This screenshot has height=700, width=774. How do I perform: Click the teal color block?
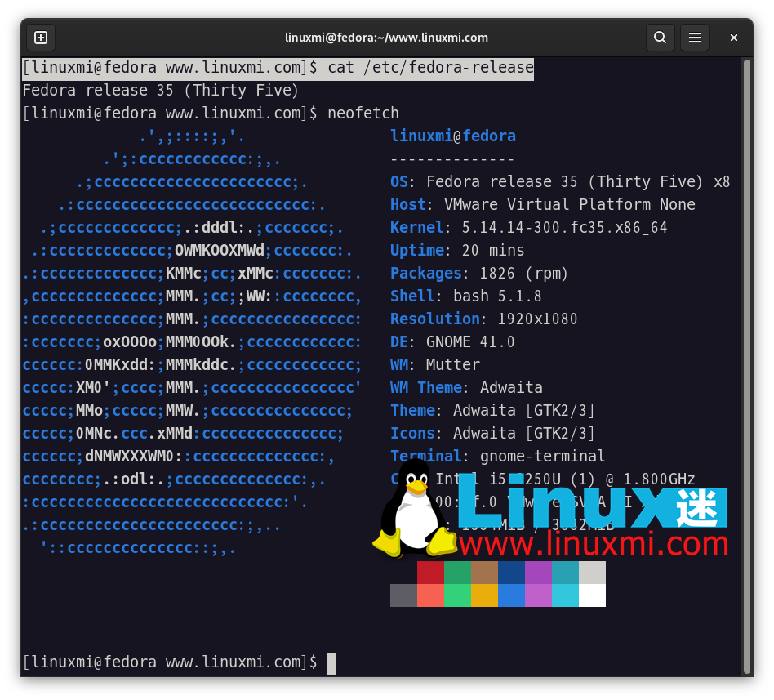point(565,573)
